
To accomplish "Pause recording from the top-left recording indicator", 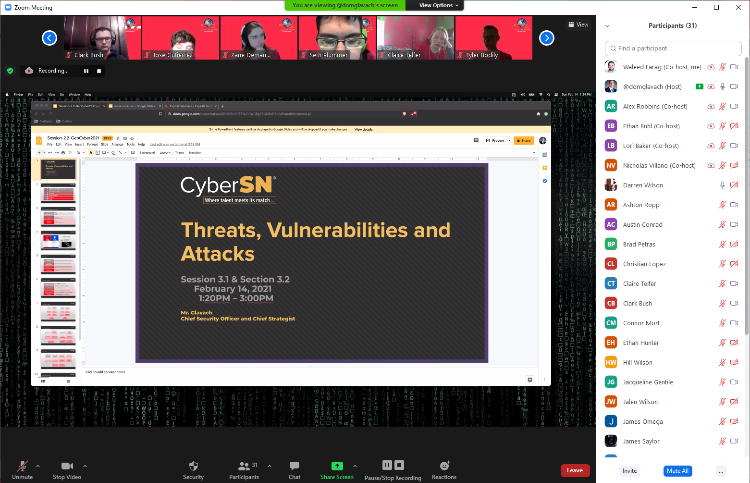I will [86, 71].
